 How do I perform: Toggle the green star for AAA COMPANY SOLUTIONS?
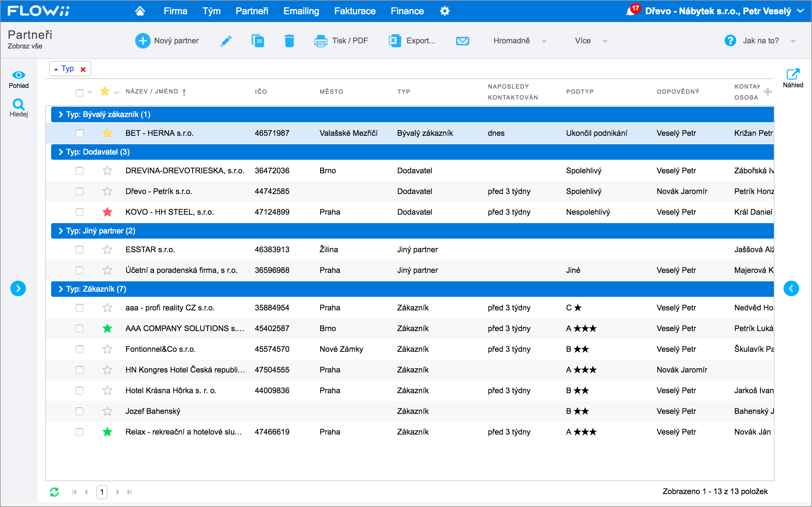[x=107, y=328]
